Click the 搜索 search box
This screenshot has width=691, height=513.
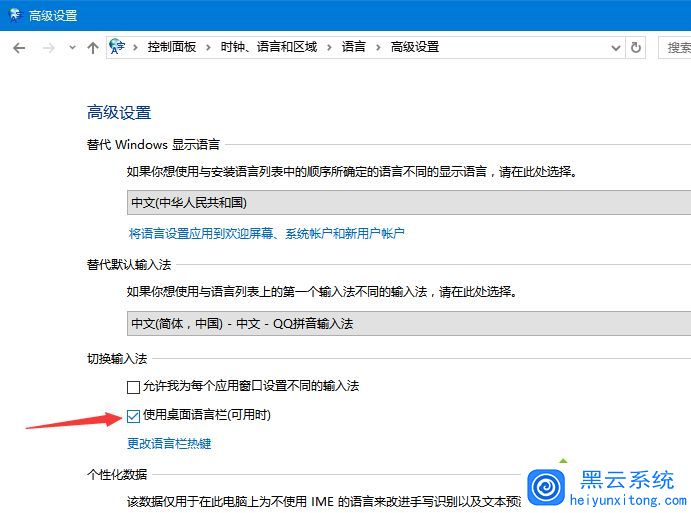677,47
